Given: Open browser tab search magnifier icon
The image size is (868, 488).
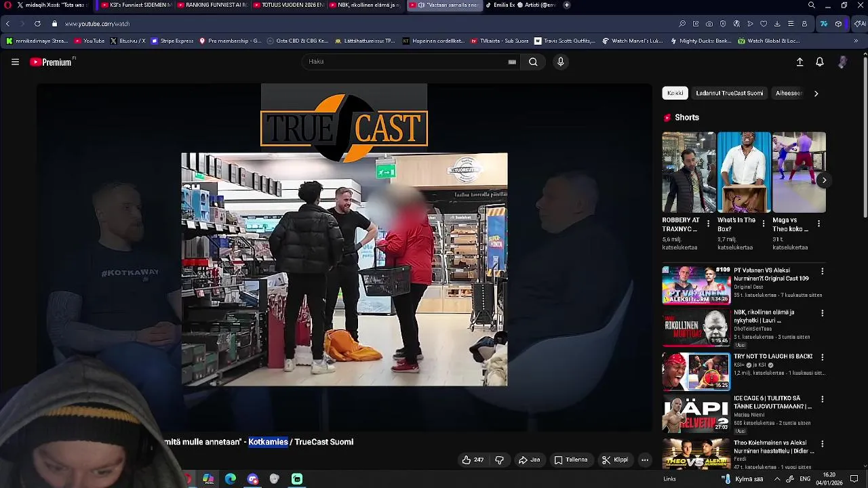Looking at the screenshot, I should click(x=812, y=5).
